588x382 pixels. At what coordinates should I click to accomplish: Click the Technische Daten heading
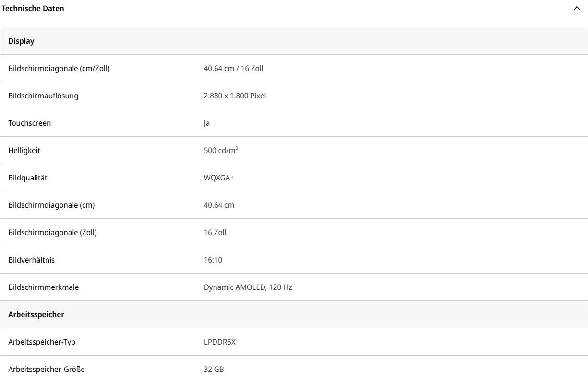click(x=33, y=9)
